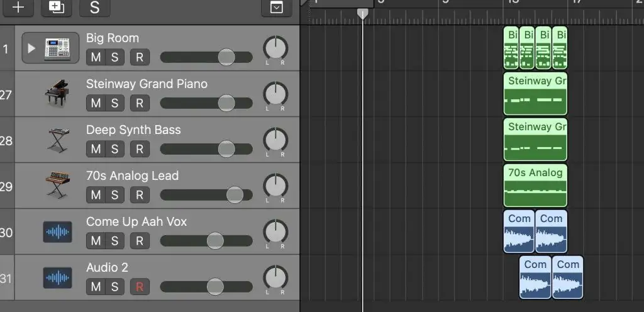Click track number 28 in the header
The height and width of the screenshot is (312, 644).
[x=6, y=141]
